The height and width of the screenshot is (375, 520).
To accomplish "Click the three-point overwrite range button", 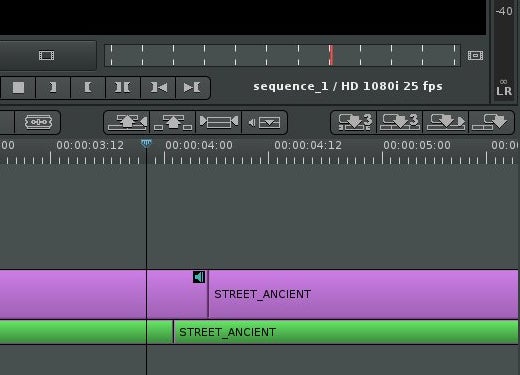I will [354, 122].
